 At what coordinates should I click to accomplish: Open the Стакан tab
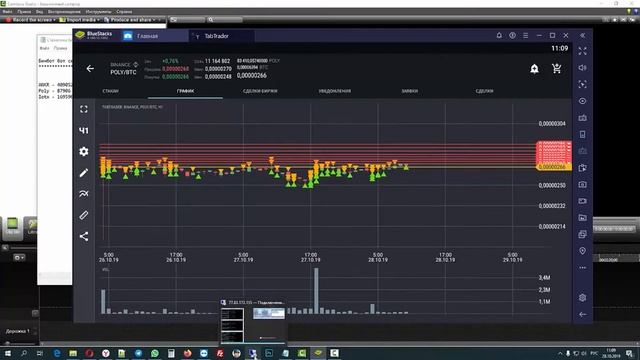(x=111, y=91)
